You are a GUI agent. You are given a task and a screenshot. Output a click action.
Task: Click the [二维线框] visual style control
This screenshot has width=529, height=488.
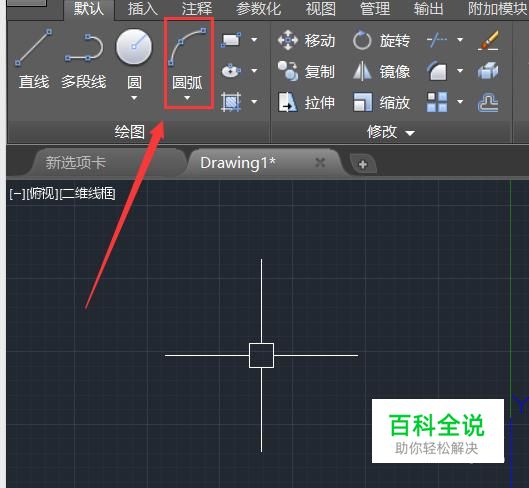coord(88,194)
